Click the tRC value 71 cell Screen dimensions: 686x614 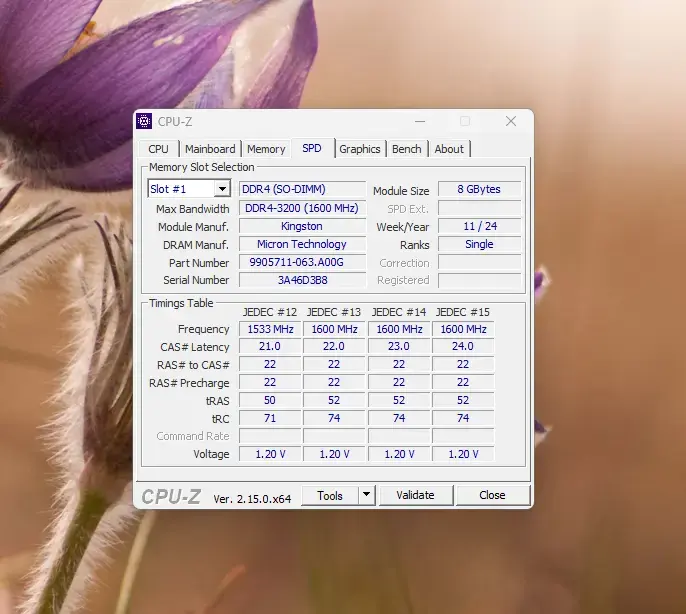click(x=270, y=418)
